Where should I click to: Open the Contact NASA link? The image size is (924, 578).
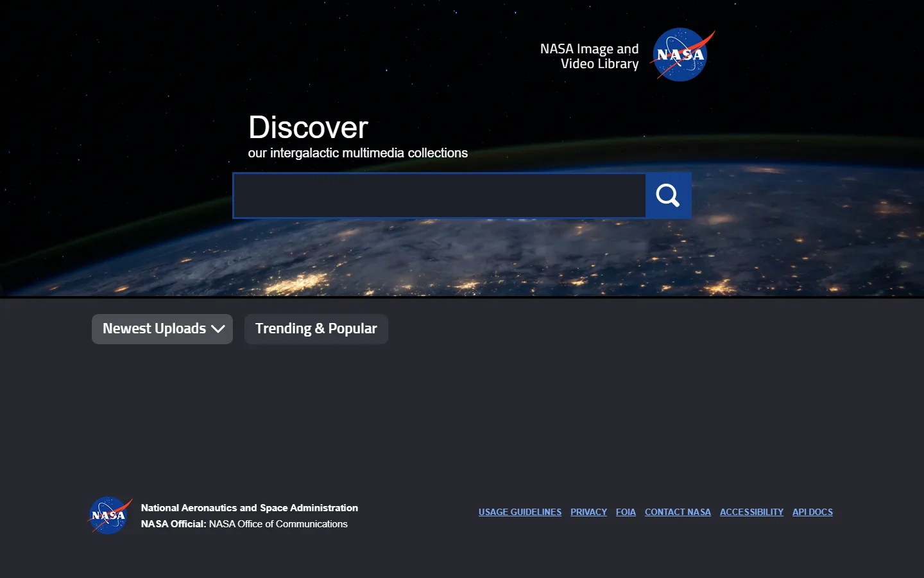click(x=678, y=512)
